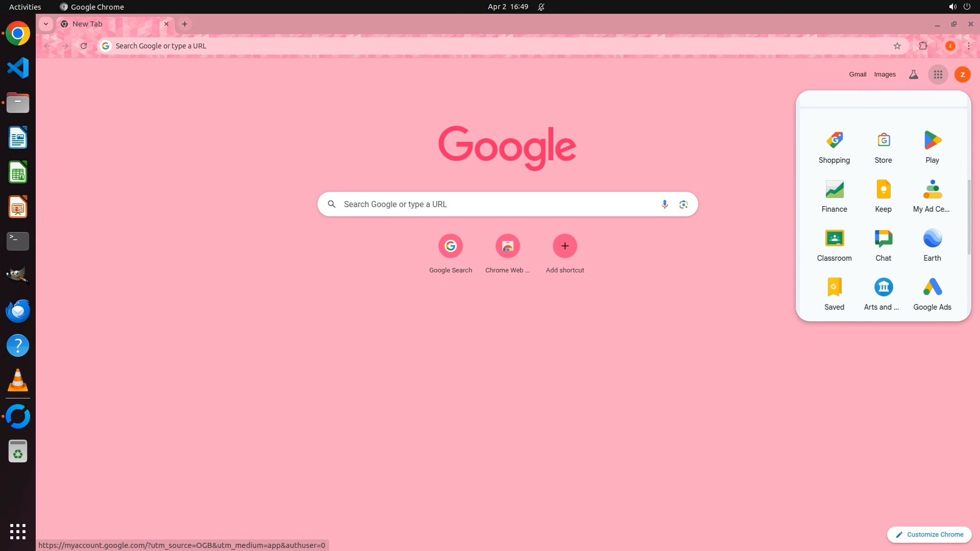This screenshot has height=551, width=980.
Task: Open the Activities overview
Action: point(25,7)
